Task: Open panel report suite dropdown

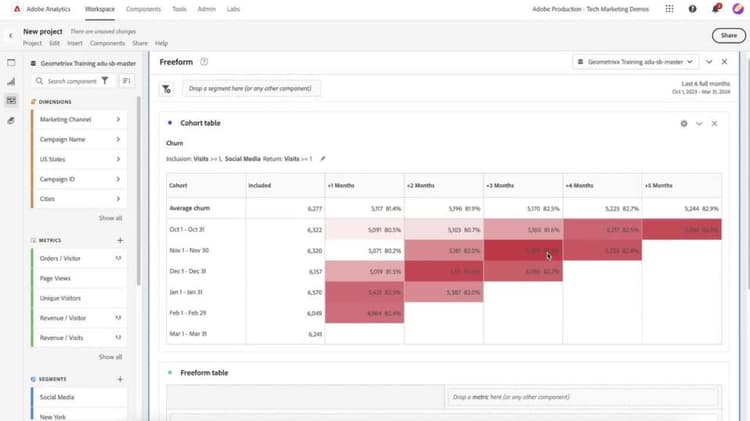Action: (635, 62)
